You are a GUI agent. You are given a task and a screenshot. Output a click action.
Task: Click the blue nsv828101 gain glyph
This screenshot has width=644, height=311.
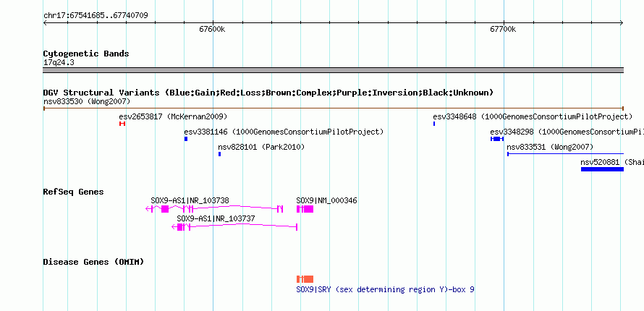[x=220, y=154]
